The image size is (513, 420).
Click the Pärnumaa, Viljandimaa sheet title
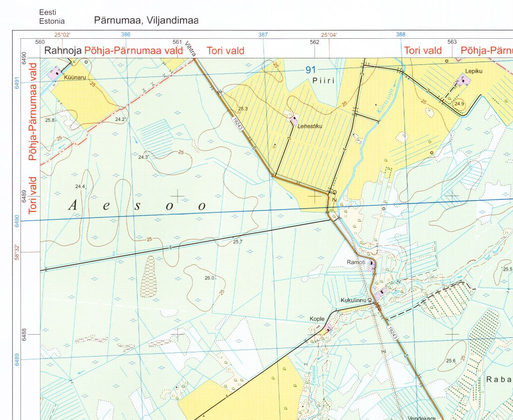tap(146, 21)
